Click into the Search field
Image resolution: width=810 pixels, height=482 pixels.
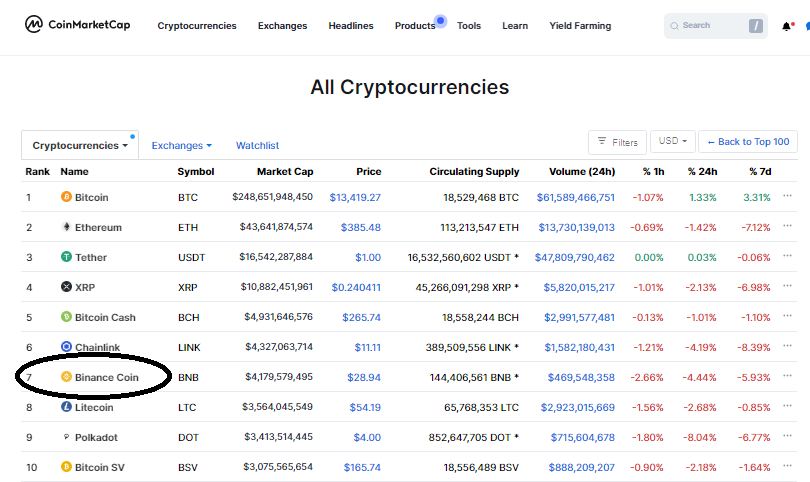[x=715, y=26]
